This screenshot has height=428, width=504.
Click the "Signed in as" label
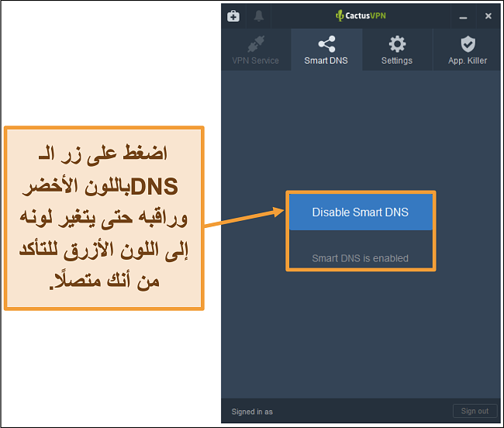click(x=252, y=412)
